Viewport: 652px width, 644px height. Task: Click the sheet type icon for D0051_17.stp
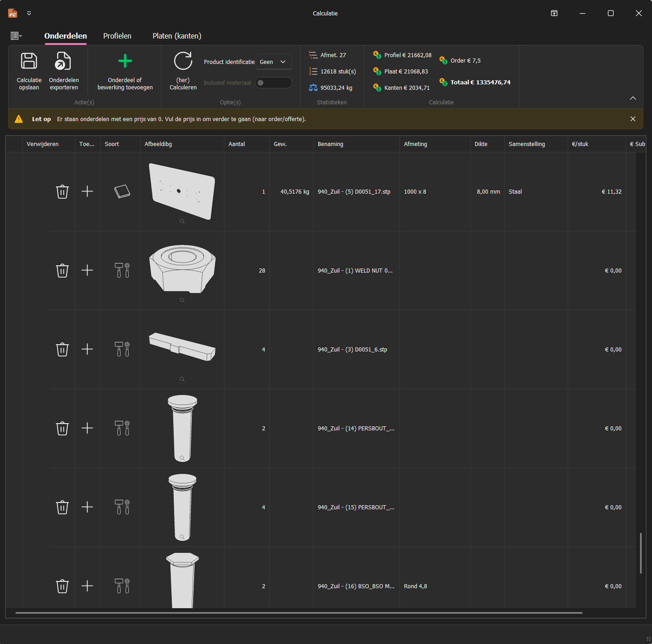(x=122, y=191)
